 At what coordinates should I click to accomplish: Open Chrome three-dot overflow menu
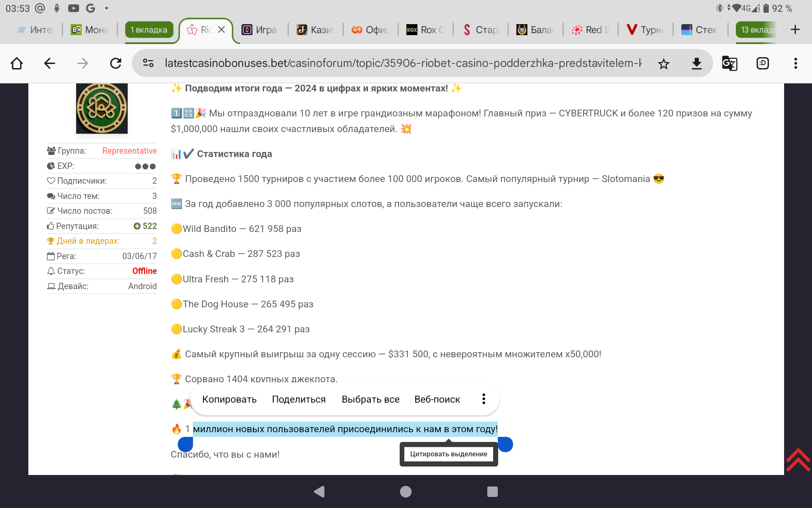[796, 63]
